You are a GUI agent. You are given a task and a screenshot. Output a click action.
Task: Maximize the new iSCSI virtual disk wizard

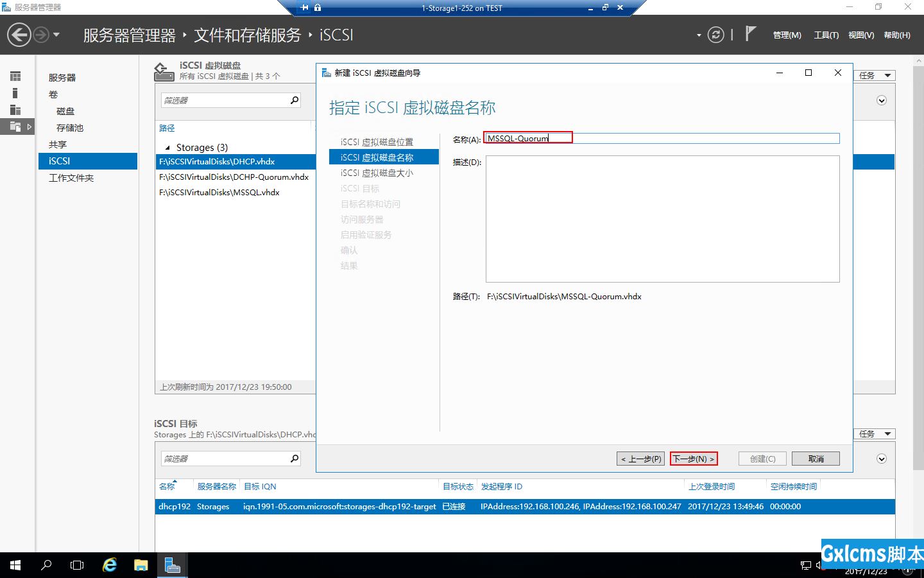coord(809,73)
